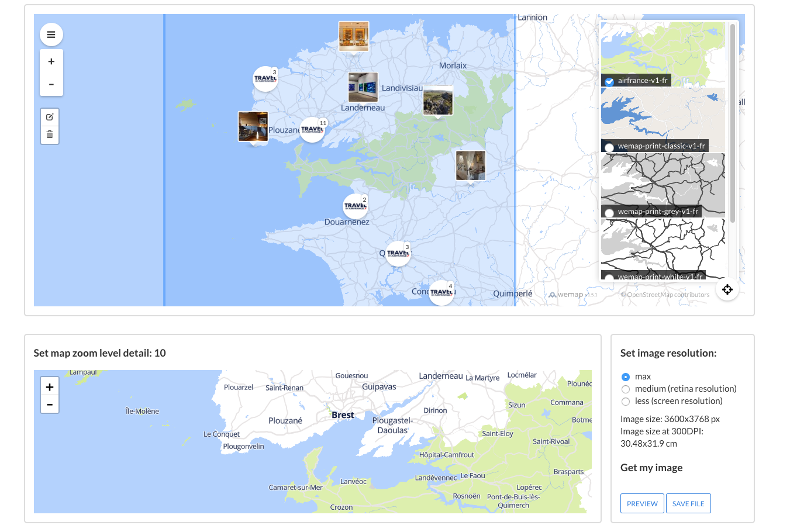
Task: Select the edit/draw tool on the map
Action: click(x=50, y=116)
